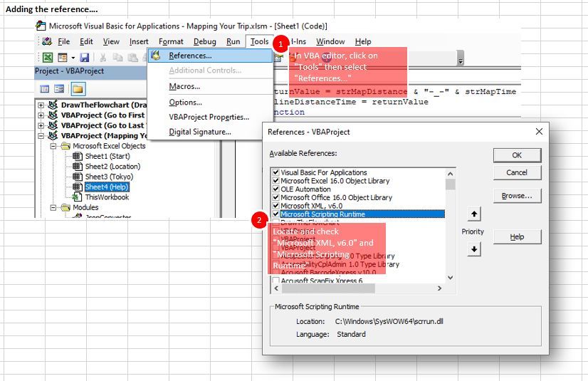The height and width of the screenshot is (381, 588).
Task: Click the View Code icon in Project pane
Action: pos(45,89)
